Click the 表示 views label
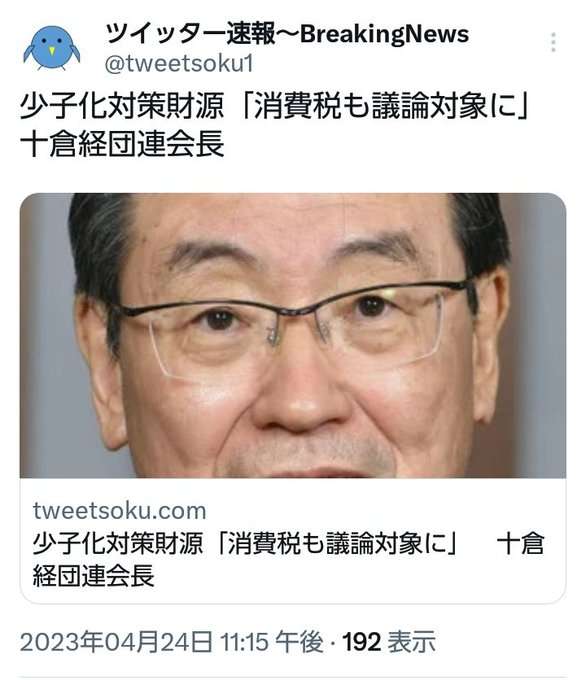The width and height of the screenshot is (586, 680). point(412,642)
